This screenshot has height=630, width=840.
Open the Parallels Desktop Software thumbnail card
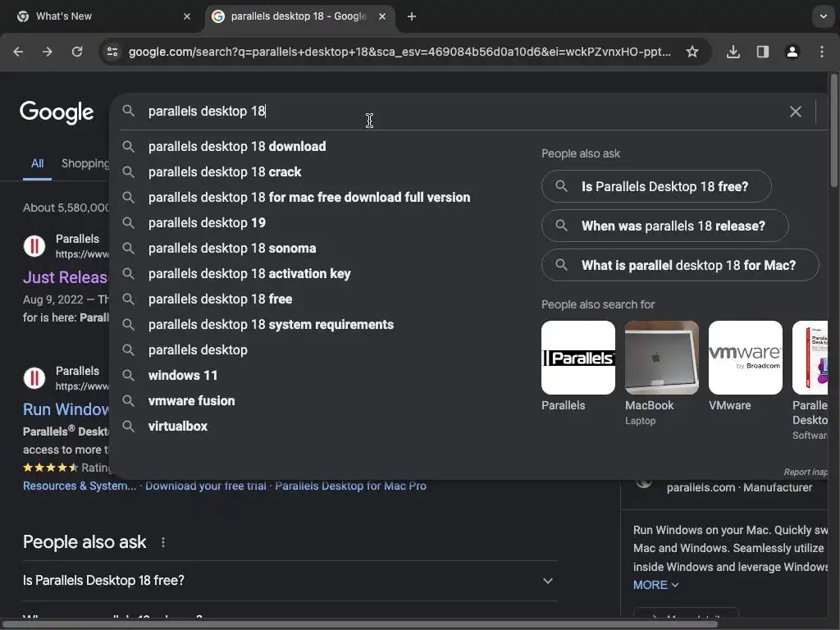[810, 381]
